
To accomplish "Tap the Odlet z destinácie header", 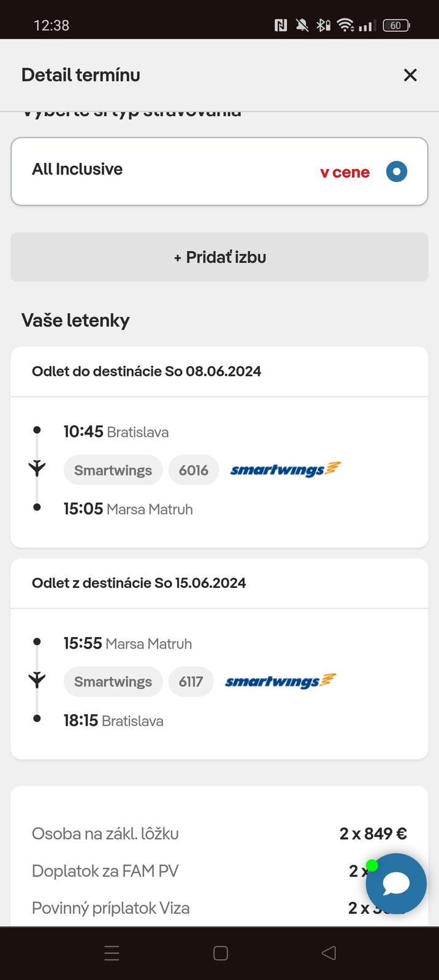I will pyautogui.click(x=139, y=582).
